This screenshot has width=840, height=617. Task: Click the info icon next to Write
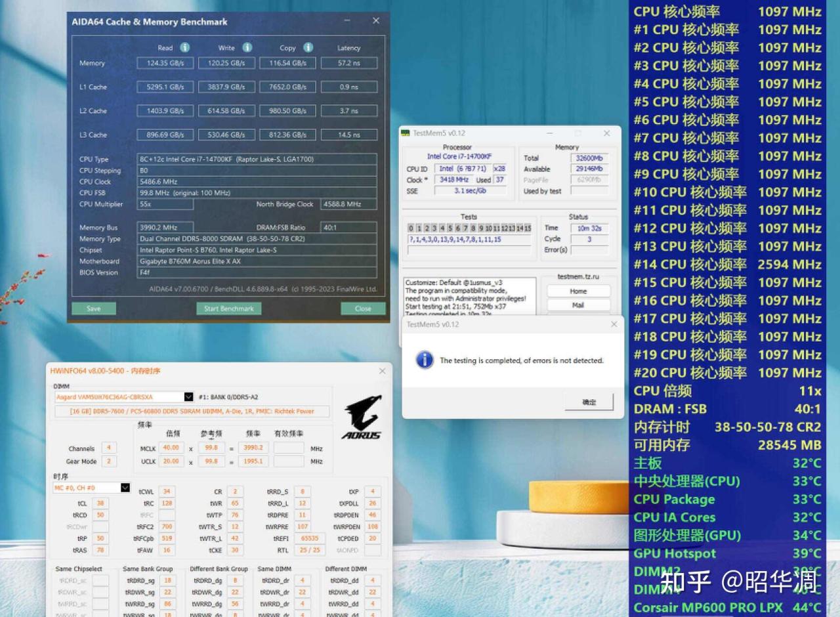pyautogui.click(x=247, y=47)
